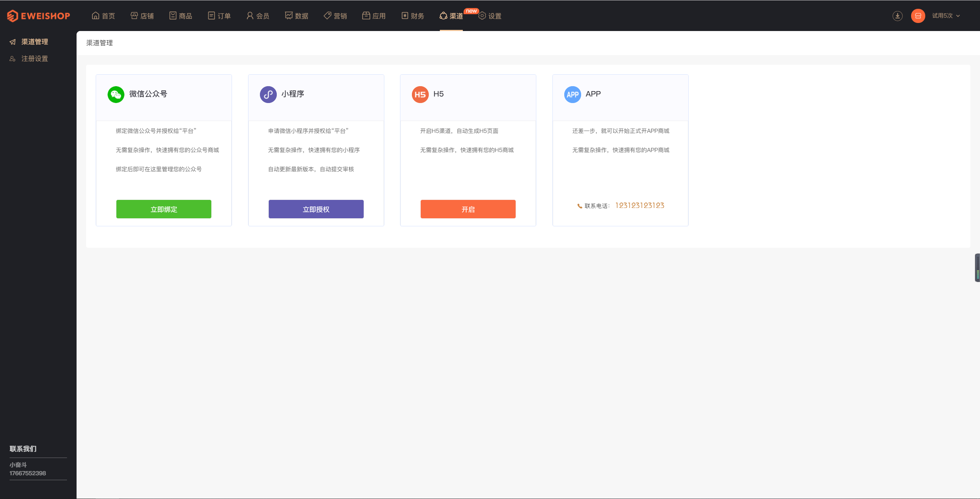Click the home icon beside 首页
Image resolution: width=980 pixels, height=499 pixels.
click(95, 16)
